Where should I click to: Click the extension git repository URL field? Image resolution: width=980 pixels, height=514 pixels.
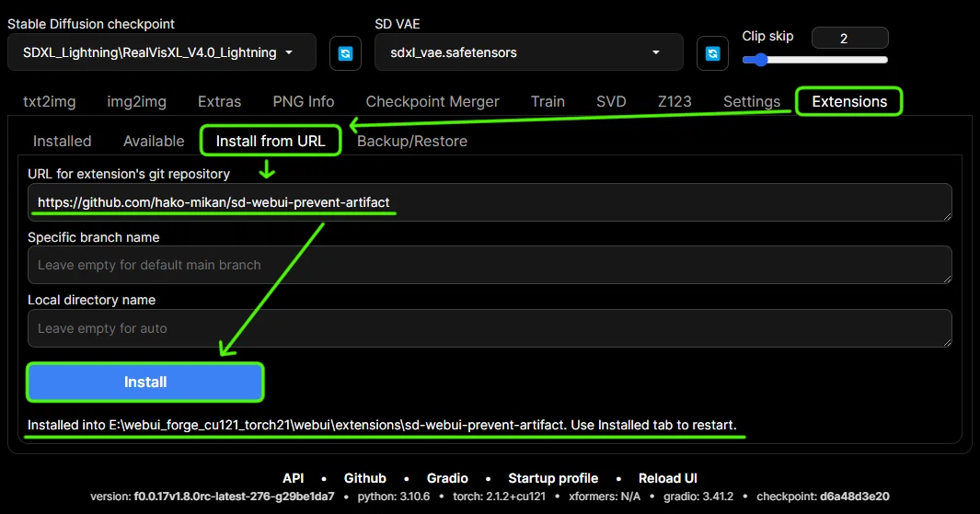490,202
